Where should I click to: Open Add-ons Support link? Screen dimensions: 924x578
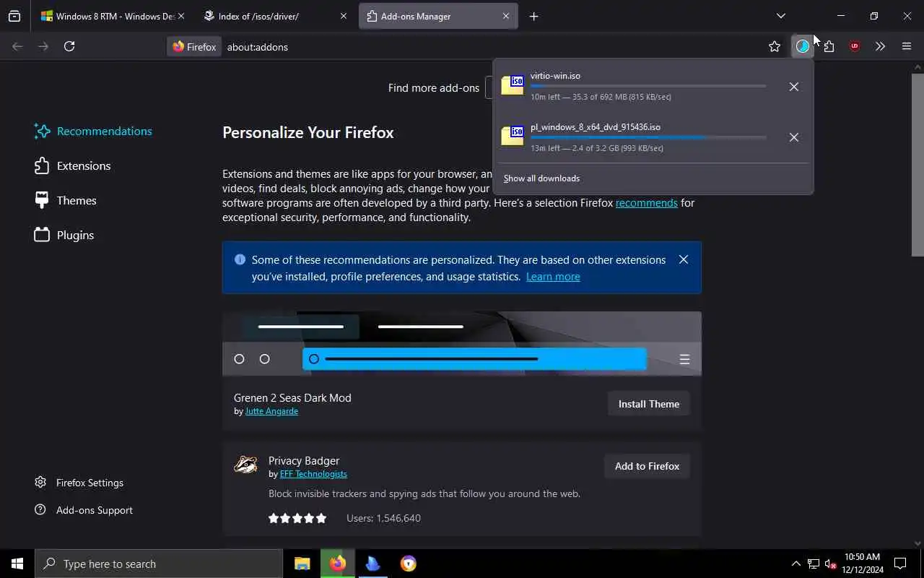coord(84,510)
